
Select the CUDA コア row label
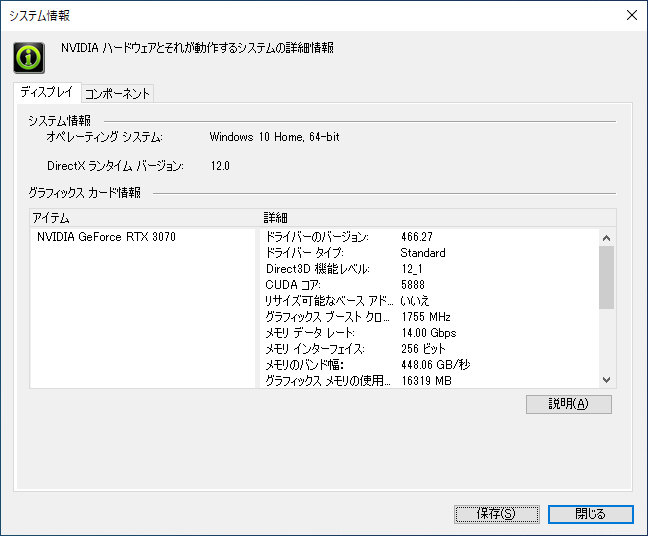click(293, 285)
